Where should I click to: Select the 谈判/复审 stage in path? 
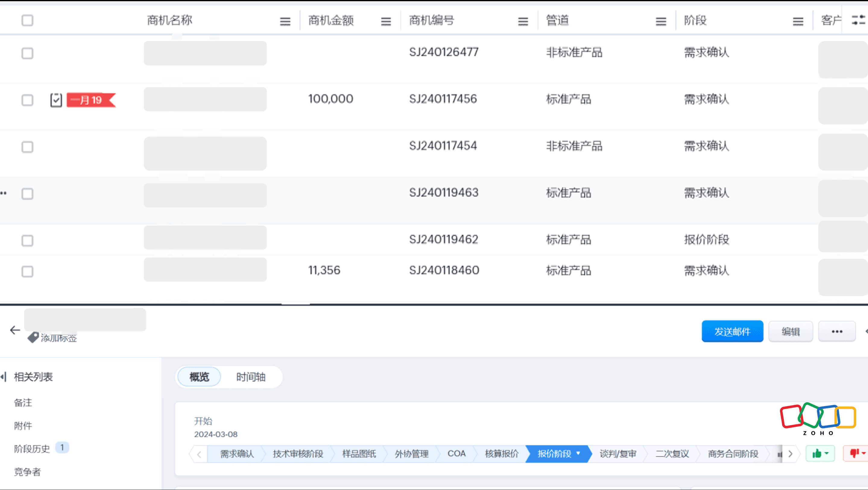coord(618,454)
